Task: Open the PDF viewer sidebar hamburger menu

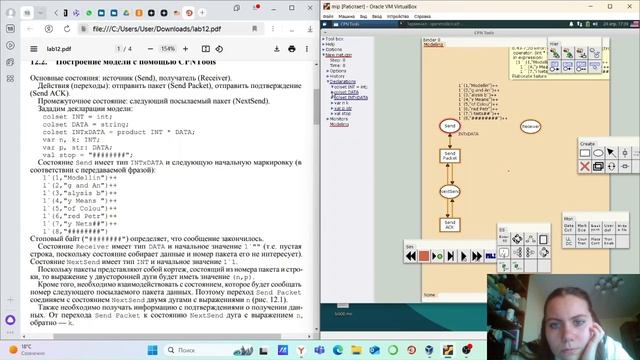Action: tap(34, 49)
